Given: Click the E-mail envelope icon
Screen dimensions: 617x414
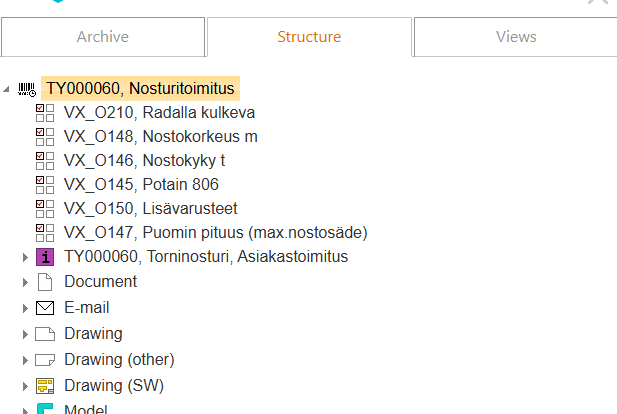Looking at the screenshot, I should coord(44,308).
